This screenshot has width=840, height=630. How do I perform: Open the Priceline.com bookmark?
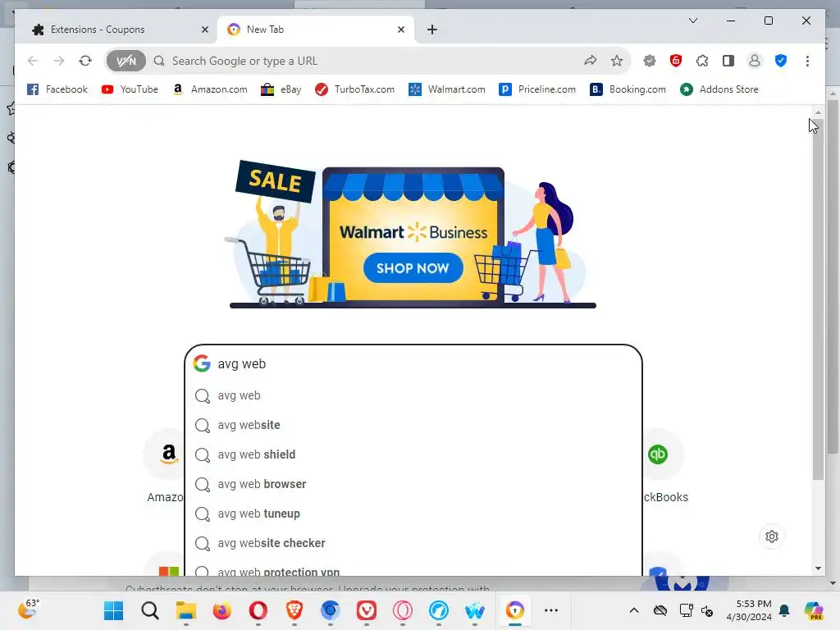pyautogui.click(x=537, y=89)
